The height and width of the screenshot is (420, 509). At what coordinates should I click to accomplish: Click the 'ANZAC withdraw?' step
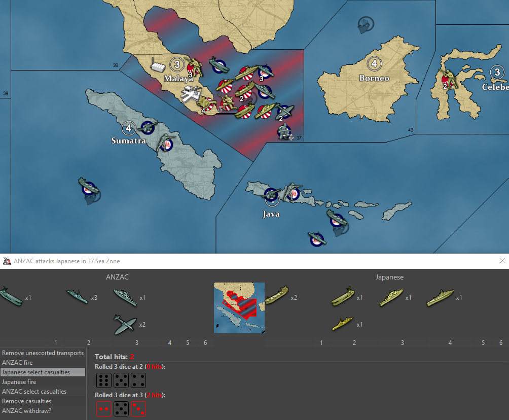click(26, 411)
